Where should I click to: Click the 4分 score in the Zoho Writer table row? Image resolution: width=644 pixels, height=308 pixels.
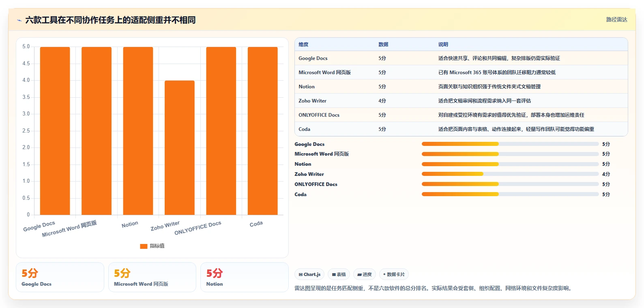coord(382,101)
